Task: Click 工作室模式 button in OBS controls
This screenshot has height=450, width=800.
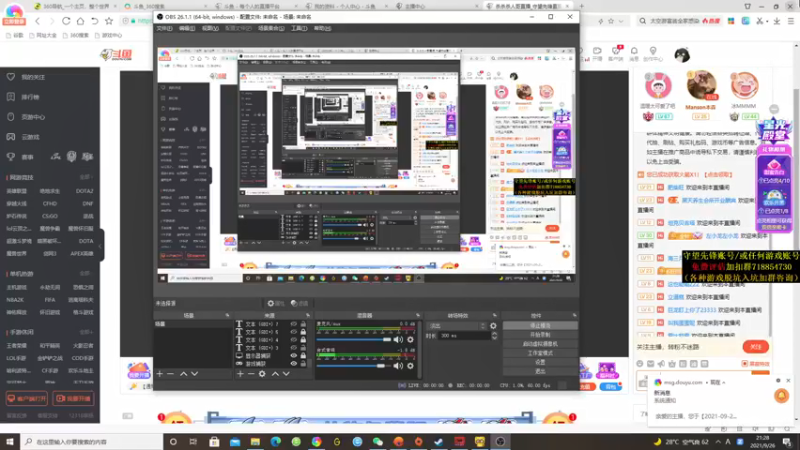Action: (540, 353)
